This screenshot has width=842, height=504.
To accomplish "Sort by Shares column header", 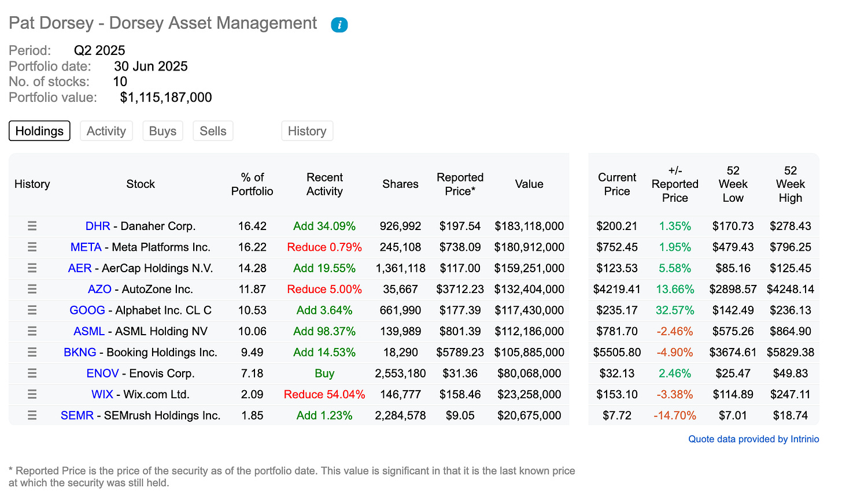I will 400,184.
